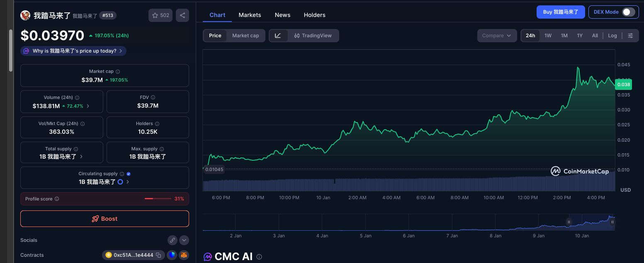Click the blue shield icon in Contracts
The width and height of the screenshot is (644, 263).
click(x=172, y=255)
